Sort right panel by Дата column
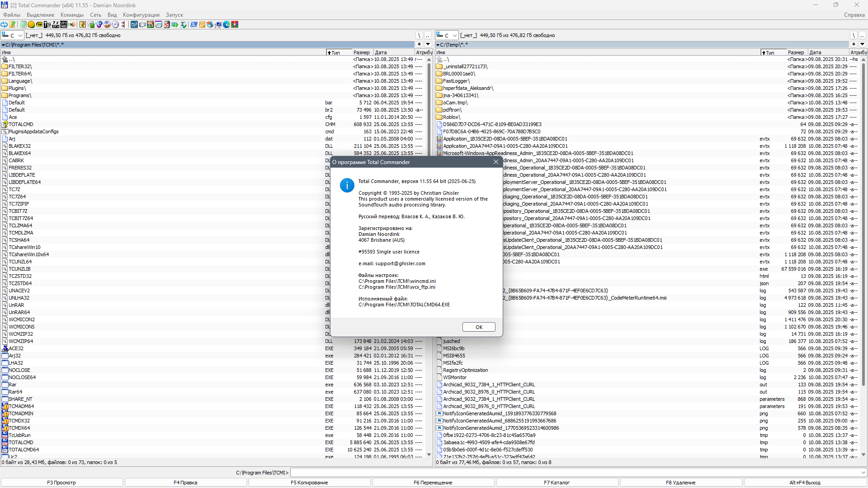868x488 pixels. (828, 52)
